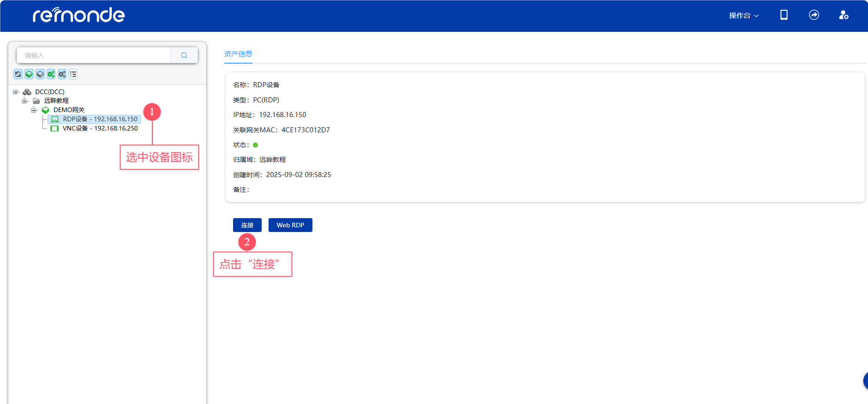Open the 操作台 dropdown menu
The height and width of the screenshot is (404, 868).
[743, 16]
